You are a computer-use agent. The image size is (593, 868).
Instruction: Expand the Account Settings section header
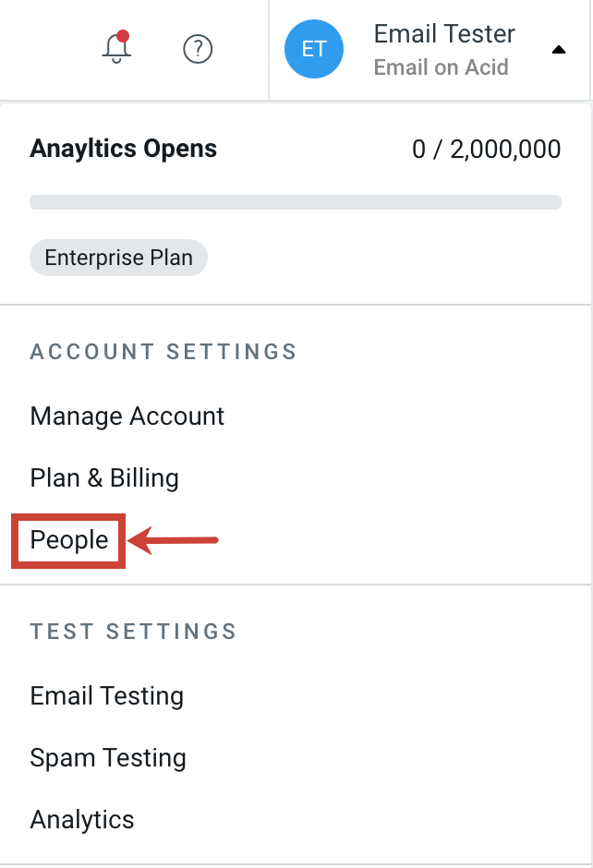click(x=163, y=352)
